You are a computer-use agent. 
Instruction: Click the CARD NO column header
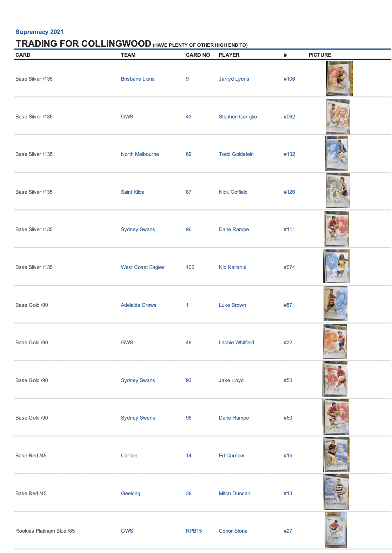click(198, 55)
